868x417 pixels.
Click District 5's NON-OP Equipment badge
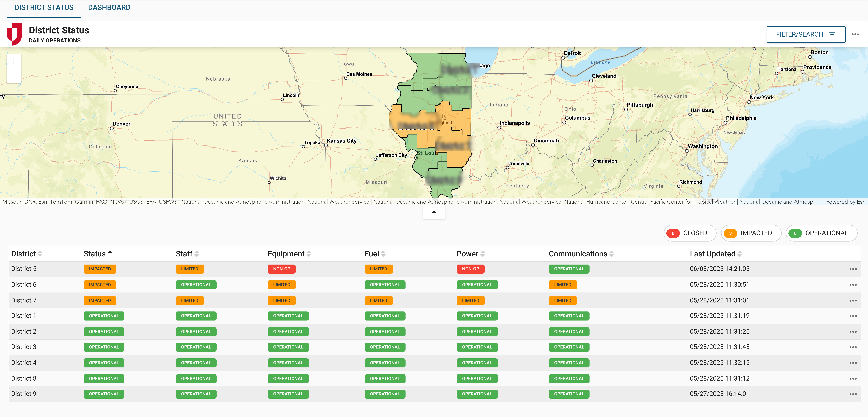pos(282,269)
